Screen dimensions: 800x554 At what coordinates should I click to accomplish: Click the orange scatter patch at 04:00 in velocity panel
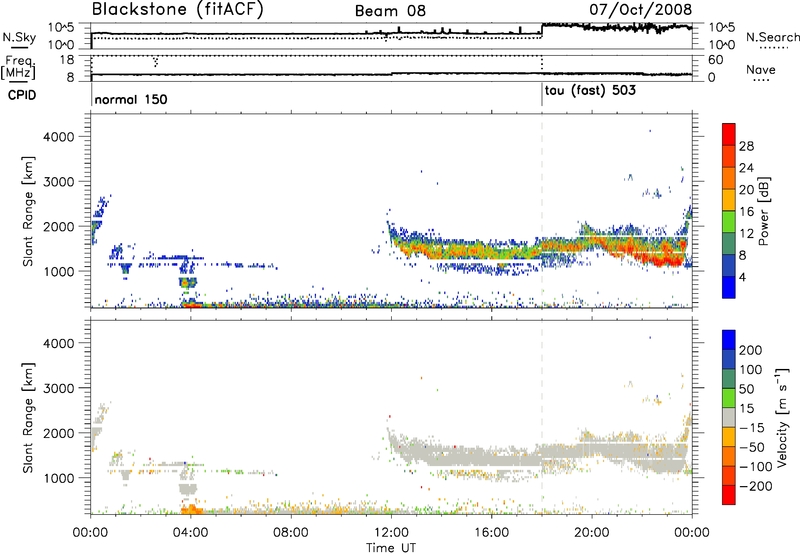(x=191, y=509)
